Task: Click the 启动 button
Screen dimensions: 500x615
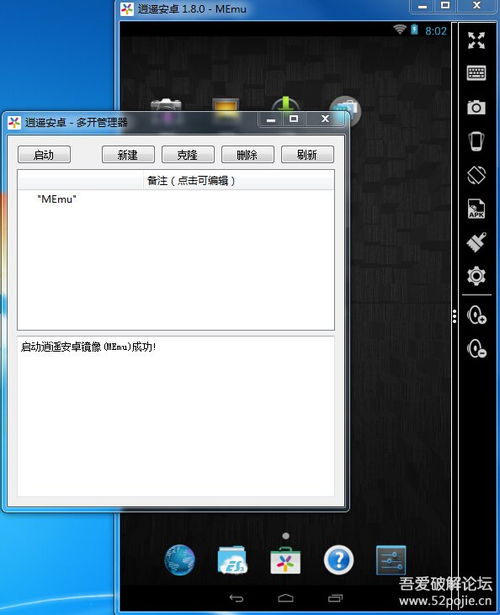Action: 44,155
